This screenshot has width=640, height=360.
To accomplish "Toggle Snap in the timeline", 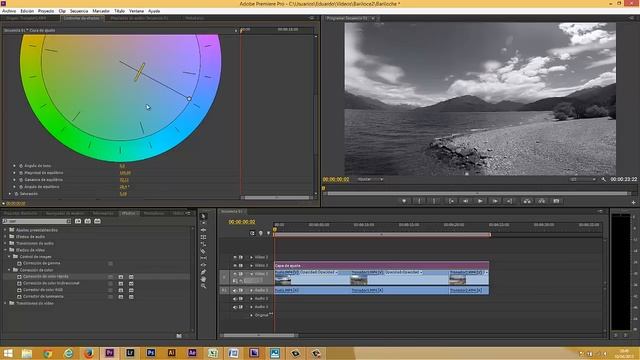I will coord(252,233).
